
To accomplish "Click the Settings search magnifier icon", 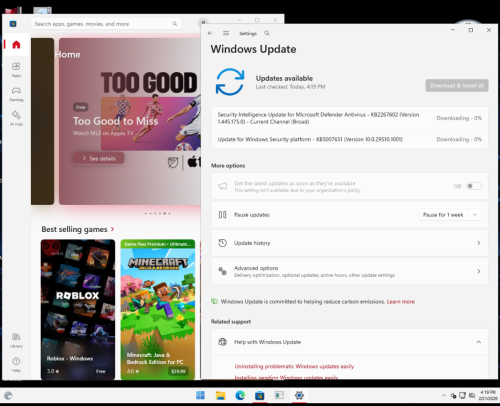I will coord(267,33).
